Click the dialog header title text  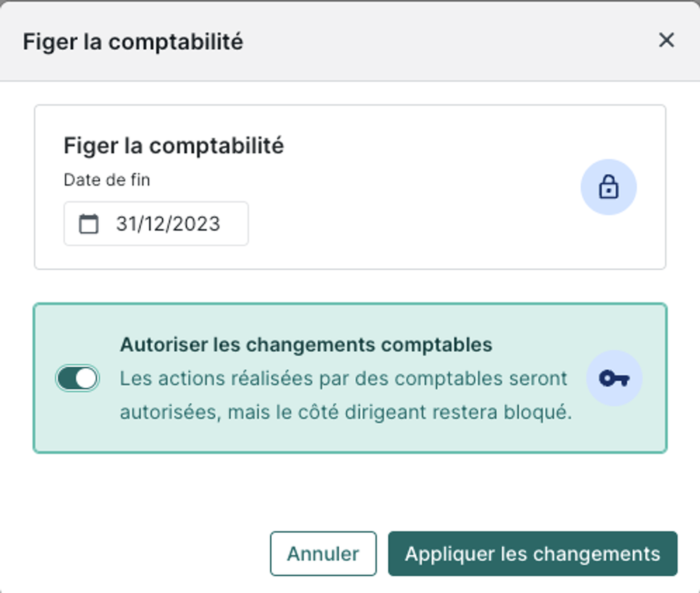132,41
